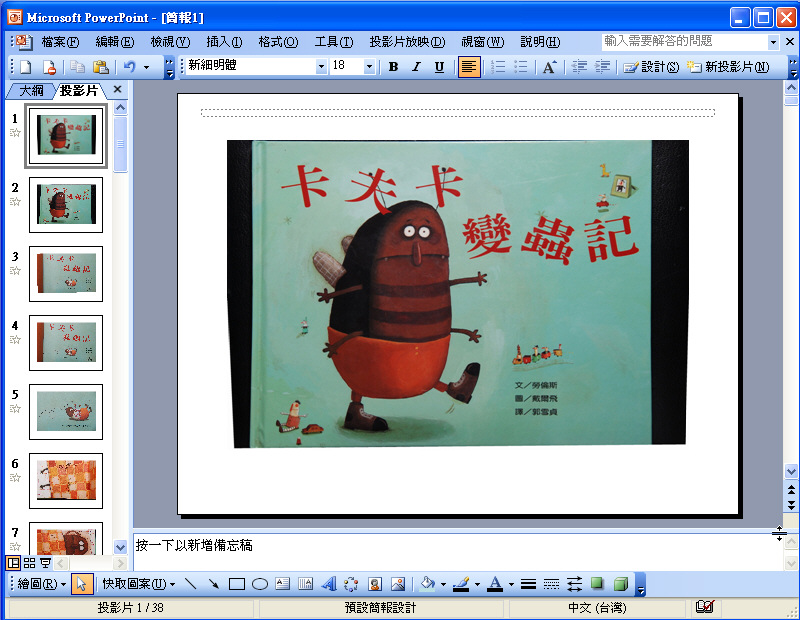This screenshot has height=620, width=800.
Task: Type a question in the help box
Action: tap(685, 42)
